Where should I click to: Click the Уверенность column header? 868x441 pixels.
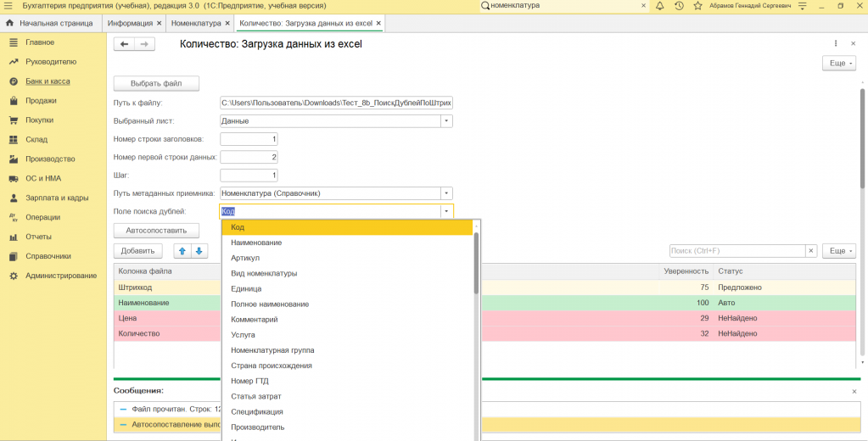686,271
